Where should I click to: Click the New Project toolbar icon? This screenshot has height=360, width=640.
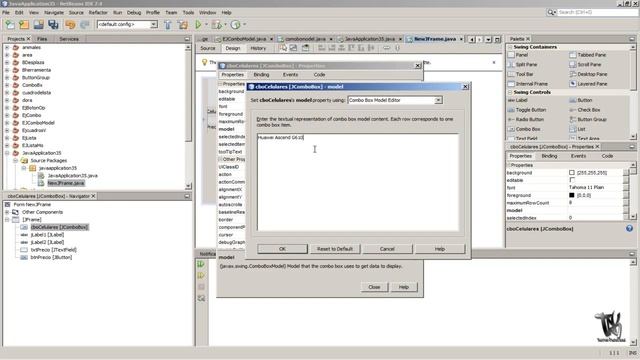(x=24, y=24)
